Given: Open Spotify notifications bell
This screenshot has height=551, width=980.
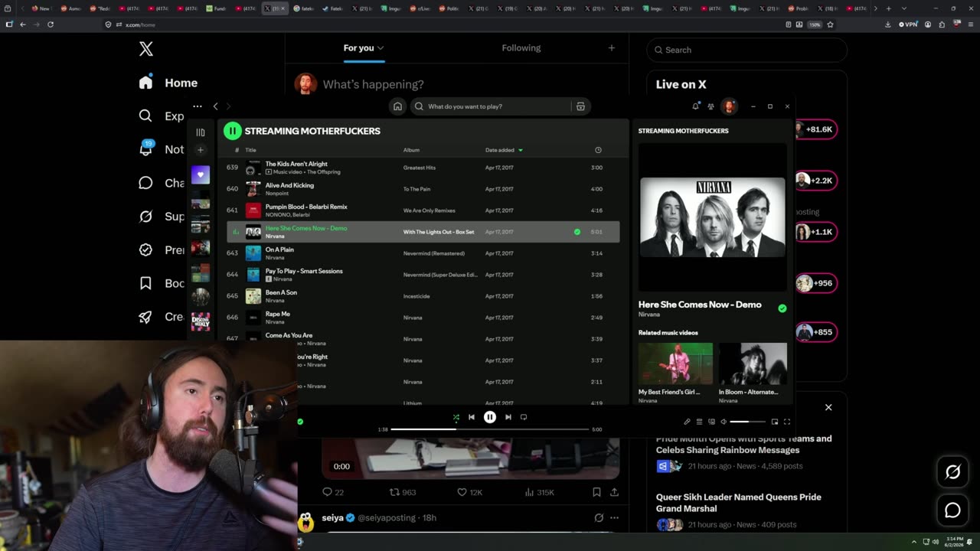Looking at the screenshot, I should [695, 106].
